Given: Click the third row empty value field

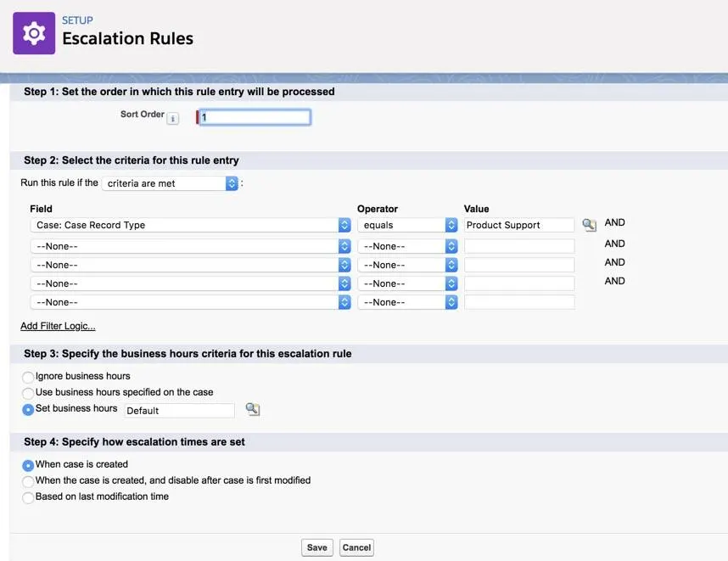Looking at the screenshot, I should [x=519, y=265].
